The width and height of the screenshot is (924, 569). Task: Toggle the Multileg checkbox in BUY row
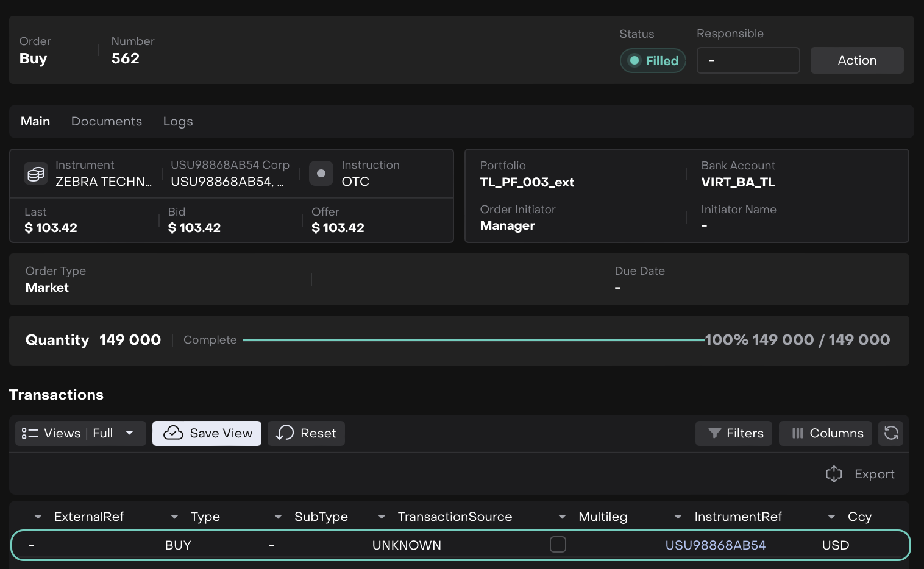coord(558,545)
